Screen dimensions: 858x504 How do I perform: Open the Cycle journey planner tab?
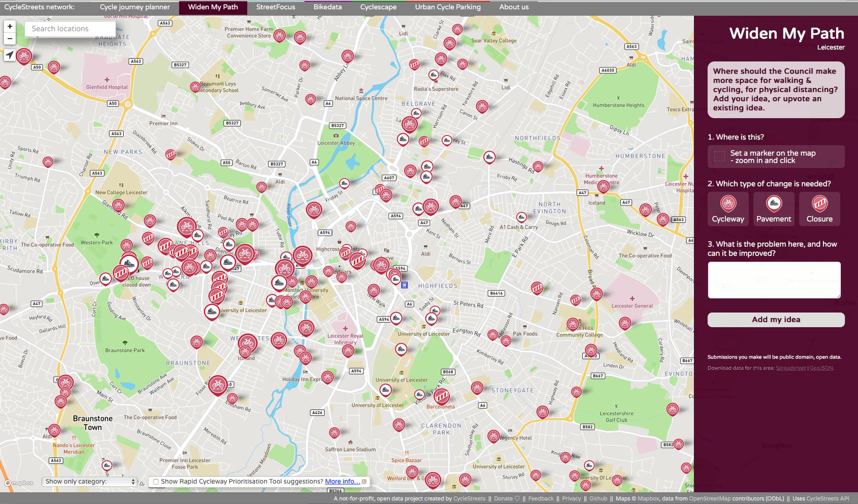pos(135,7)
